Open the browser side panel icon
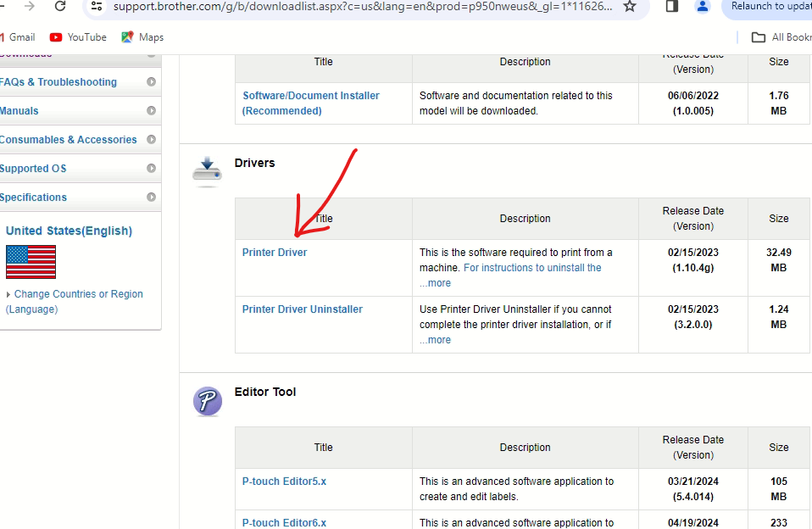The width and height of the screenshot is (812, 529). pyautogui.click(x=671, y=6)
